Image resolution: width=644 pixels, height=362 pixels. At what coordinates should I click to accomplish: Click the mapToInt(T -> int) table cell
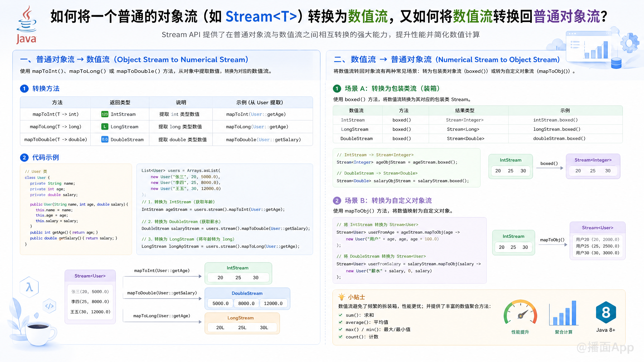pyautogui.click(x=56, y=114)
